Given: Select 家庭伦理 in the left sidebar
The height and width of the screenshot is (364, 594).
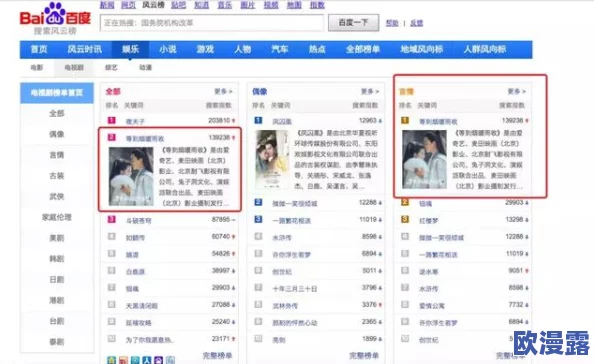Looking at the screenshot, I should point(57,217).
